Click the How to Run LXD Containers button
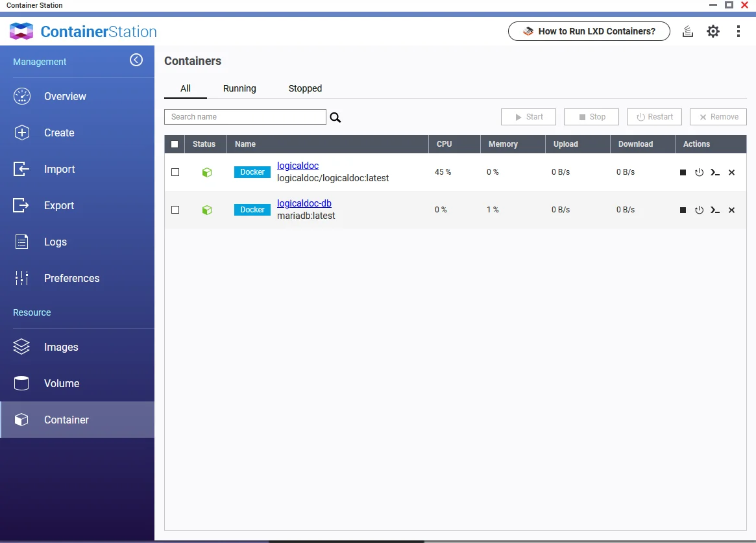 (589, 31)
